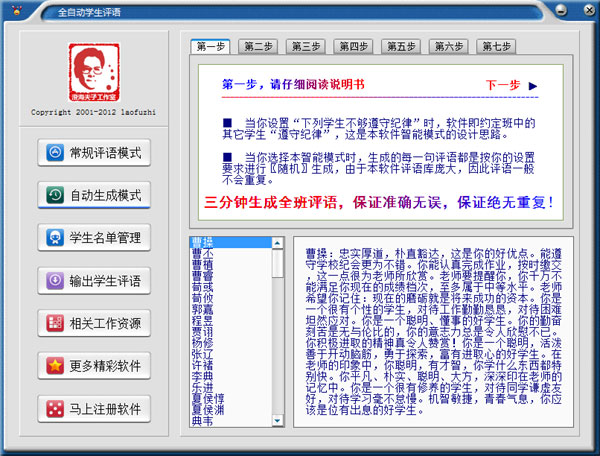Select the 第五步 tab

tap(401, 46)
